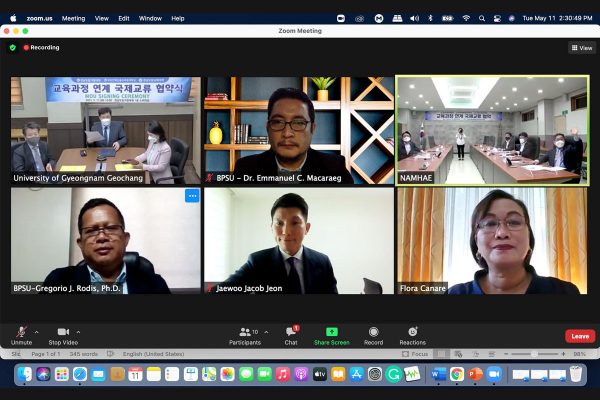Stop the video camera
Screen dimensions: 600x400
63,332
